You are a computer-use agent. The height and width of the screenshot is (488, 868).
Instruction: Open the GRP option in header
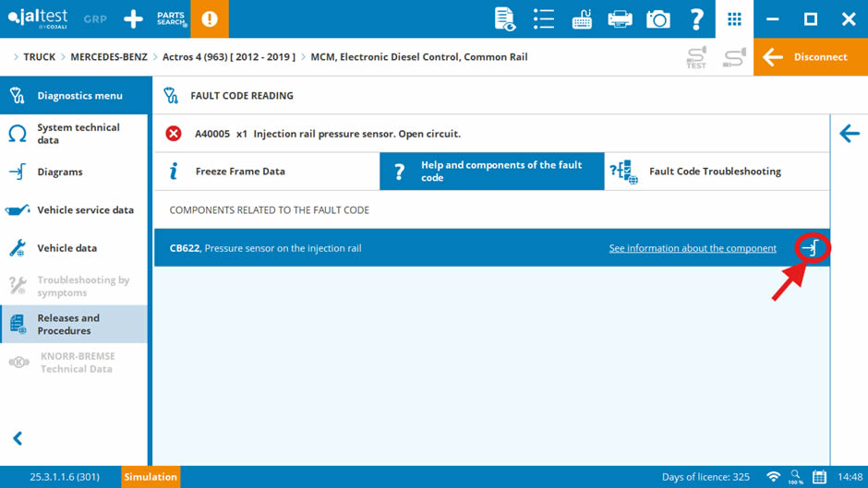tap(95, 18)
